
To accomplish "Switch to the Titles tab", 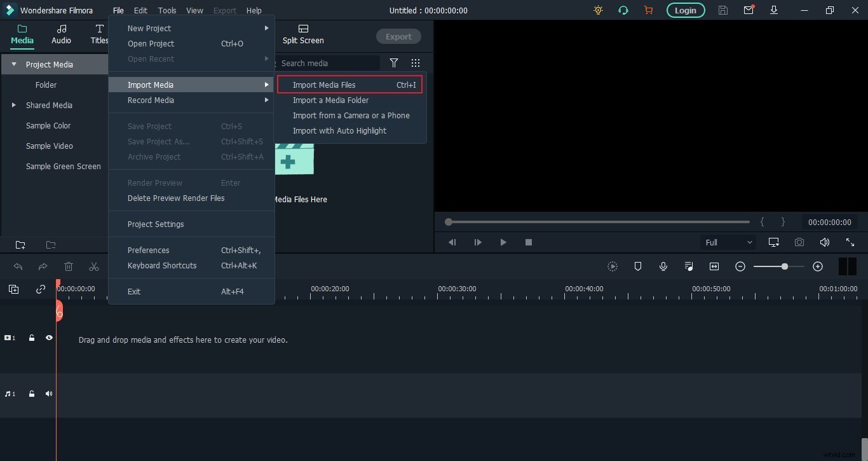I will [x=99, y=35].
